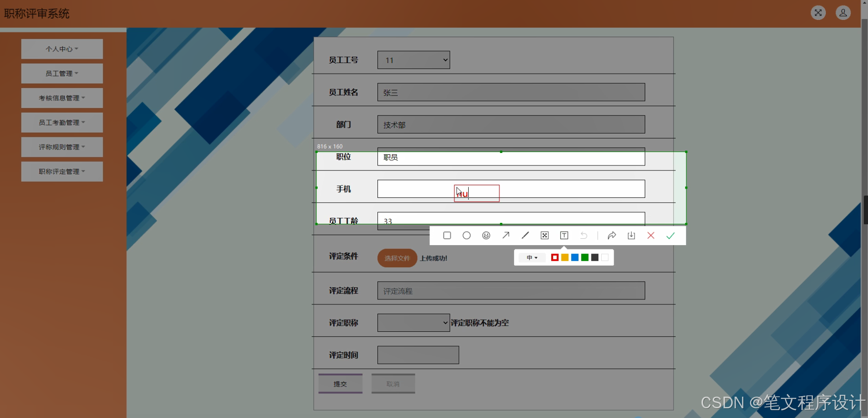Viewport: 868px width, 418px height.
Task: Click the 职位 field with 职员
Action: (511, 157)
